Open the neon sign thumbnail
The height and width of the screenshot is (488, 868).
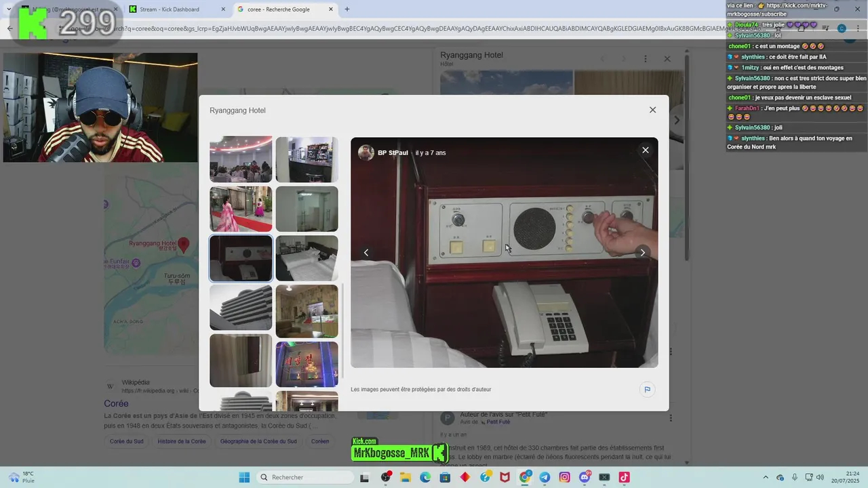click(x=307, y=364)
